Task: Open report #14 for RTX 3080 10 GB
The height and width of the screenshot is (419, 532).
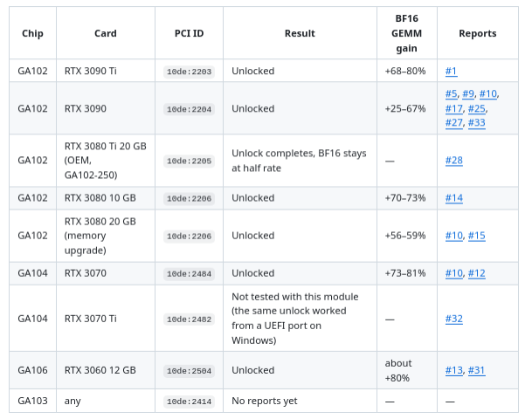Action: (x=453, y=197)
